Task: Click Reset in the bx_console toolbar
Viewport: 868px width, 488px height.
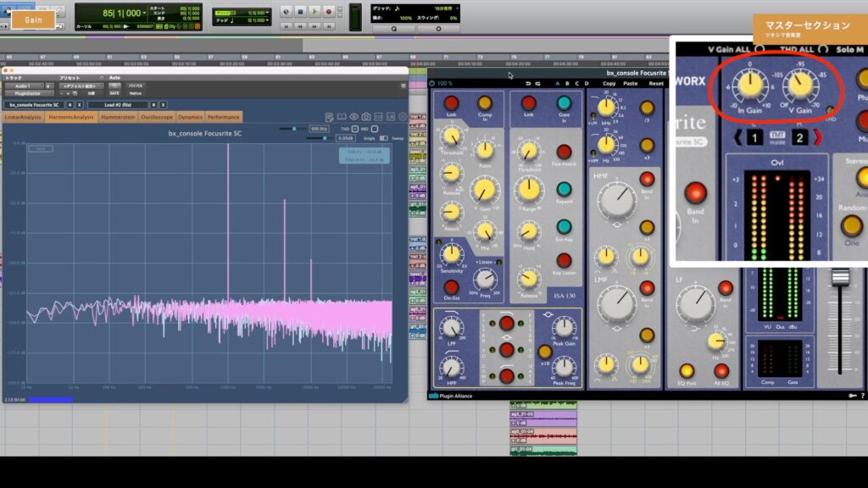Action: pos(656,84)
